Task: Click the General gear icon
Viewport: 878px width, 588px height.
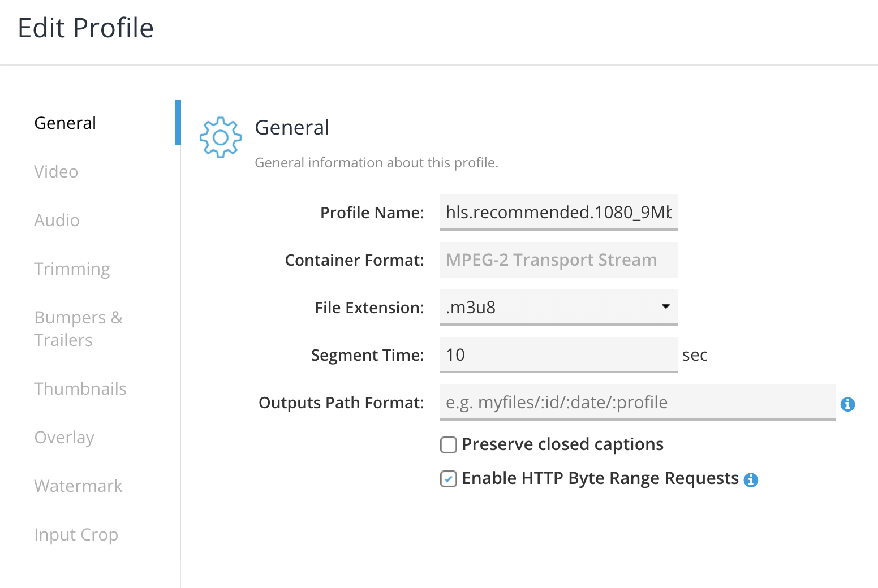Action: coord(220,137)
